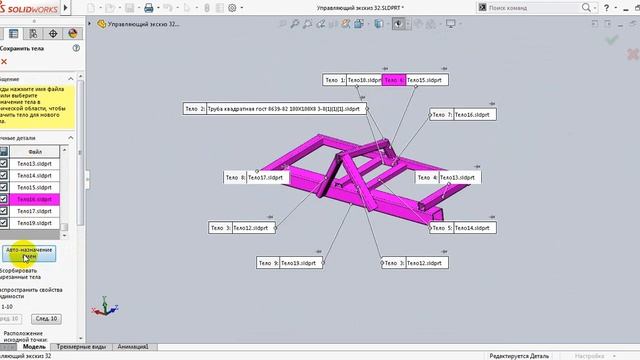Click the Rebuild traffic-light icon
640x360 pixels.
[207, 7]
